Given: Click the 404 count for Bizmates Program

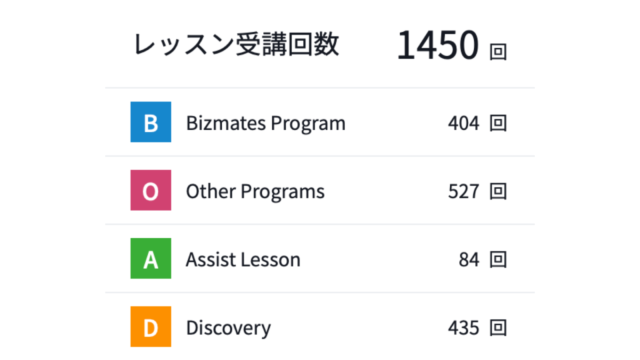Looking at the screenshot, I should [x=464, y=123].
